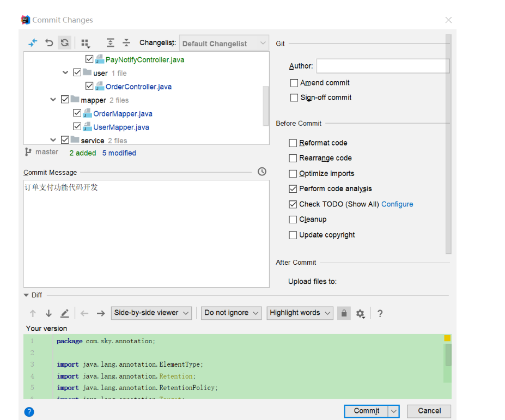505x420 pixels.
Task: Click the service folder icon
Action: pyautogui.click(x=75, y=140)
